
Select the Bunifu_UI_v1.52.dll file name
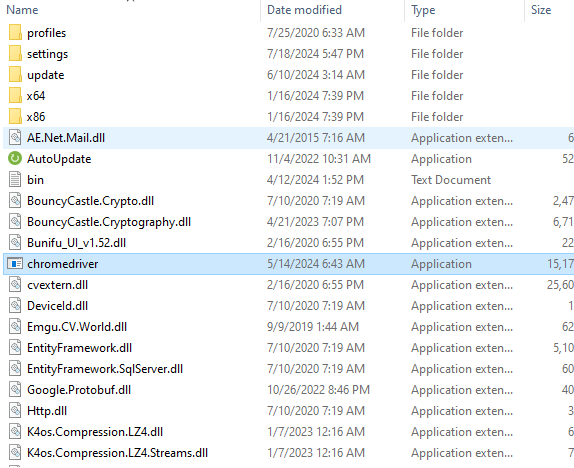coord(77,243)
